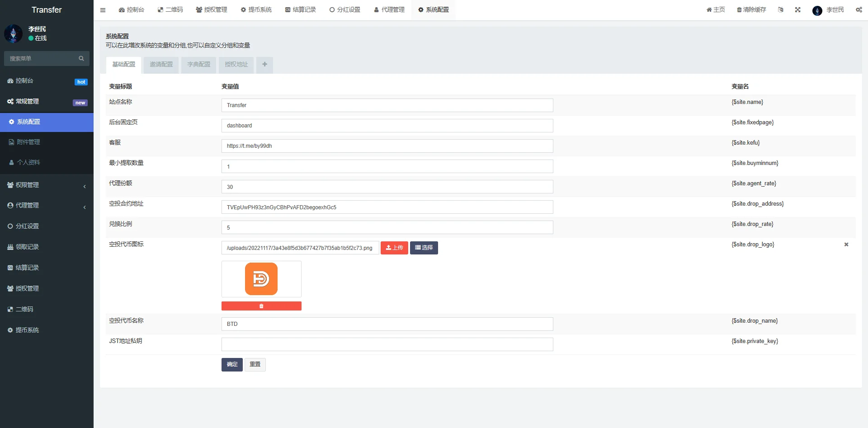Click the orange token logo thumbnail
868x428 pixels.
point(261,279)
